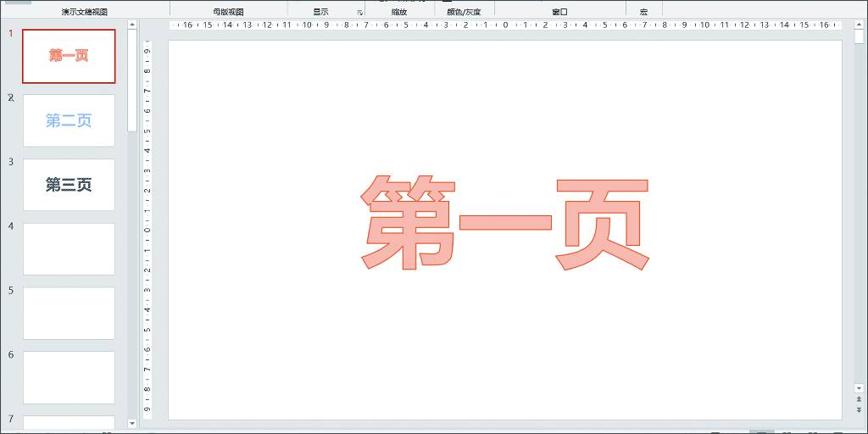The height and width of the screenshot is (434, 868).
Task: Go to next slide using double-down arrow
Action: [859, 409]
